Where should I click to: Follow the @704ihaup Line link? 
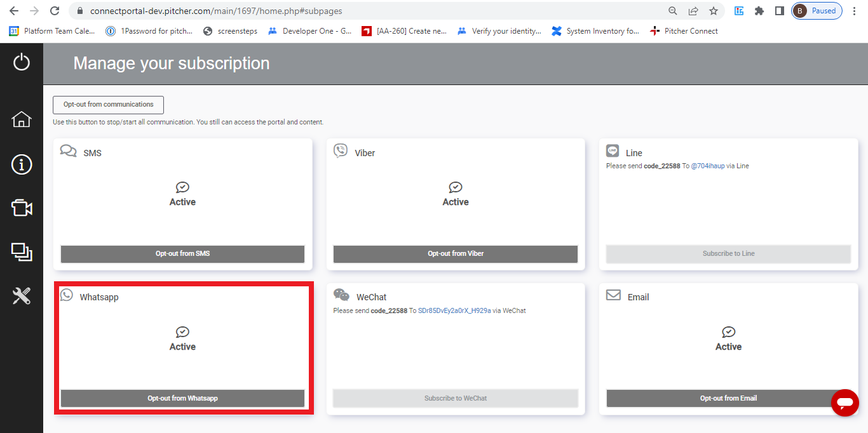tap(707, 166)
